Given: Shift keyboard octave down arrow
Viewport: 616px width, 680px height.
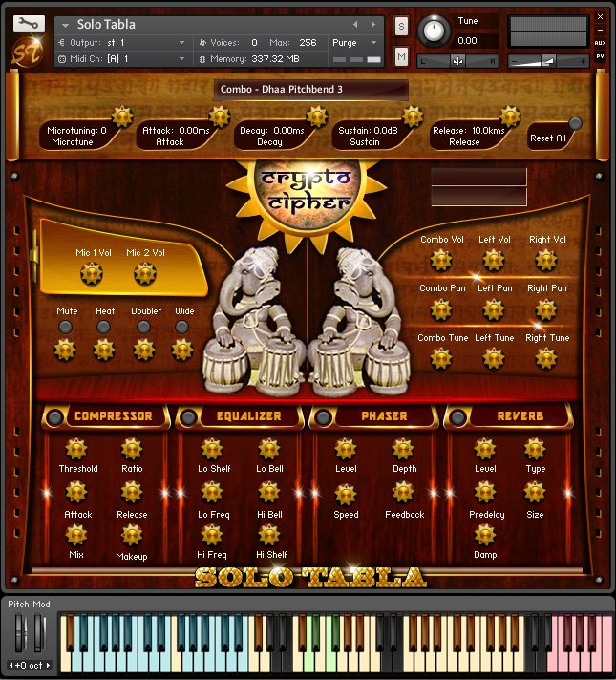Looking at the screenshot, I should pyautogui.click(x=11, y=665).
